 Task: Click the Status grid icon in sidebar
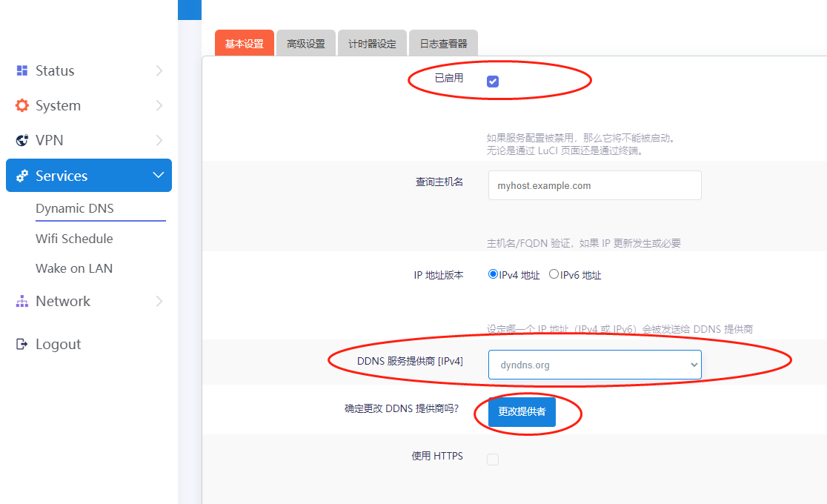pos(22,70)
